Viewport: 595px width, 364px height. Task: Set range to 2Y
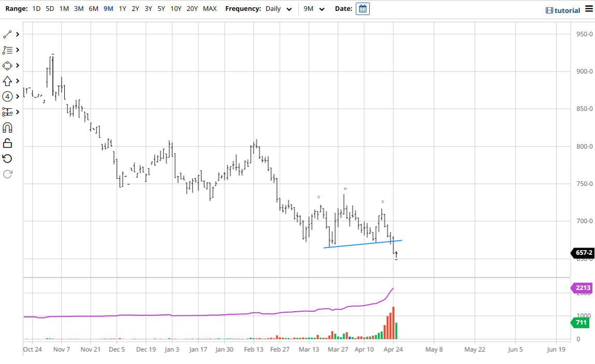point(135,9)
